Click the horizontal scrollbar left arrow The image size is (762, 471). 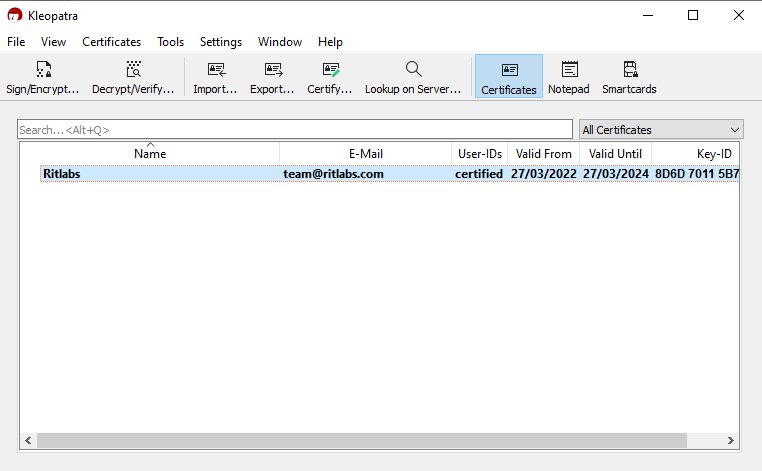[x=28, y=440]
